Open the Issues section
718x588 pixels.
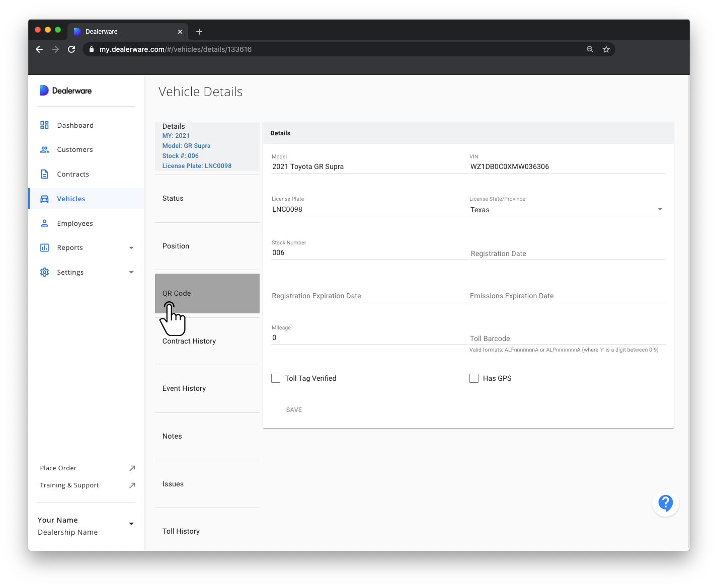207,484
